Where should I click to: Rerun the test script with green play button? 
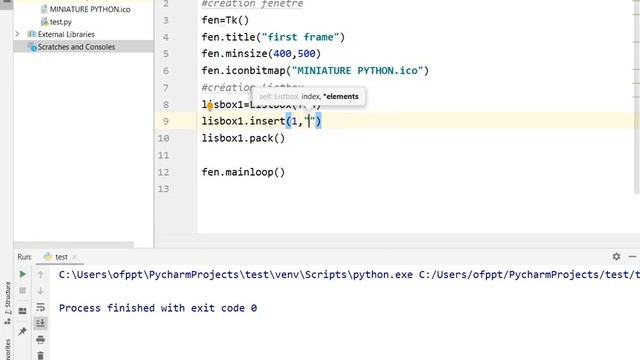tap(22, 274)
